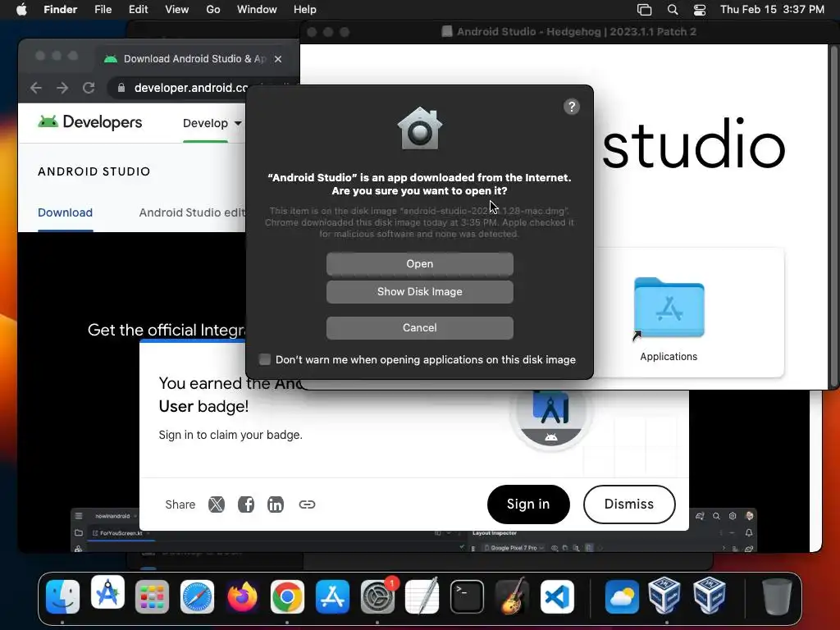Reload the Chrome page
The height and width of the screenshot is (630, 840).
89,88
